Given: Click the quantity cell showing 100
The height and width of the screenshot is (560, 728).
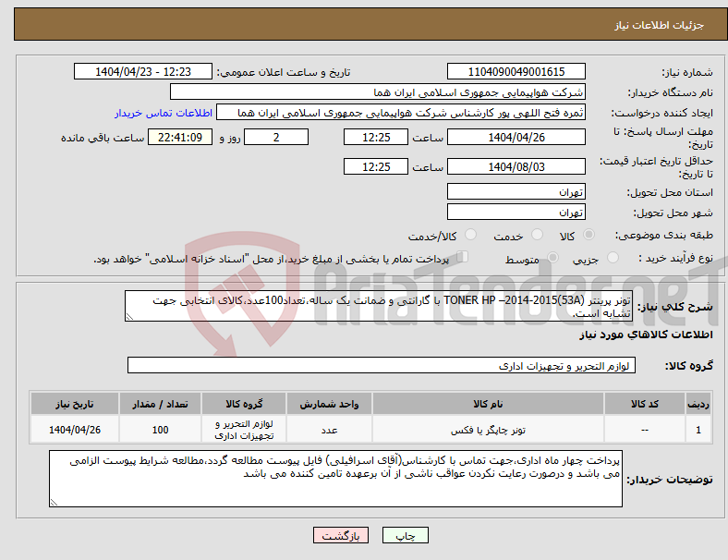Looking at the screenshot, I should pyautogui.click(x=160, y=430).
